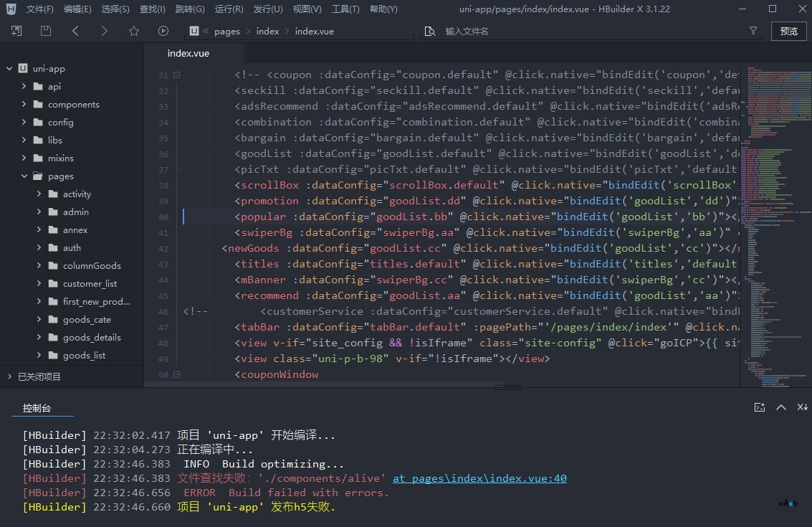
Task: Click the '发布h5失败' console message
Action: tap(303, 507)
